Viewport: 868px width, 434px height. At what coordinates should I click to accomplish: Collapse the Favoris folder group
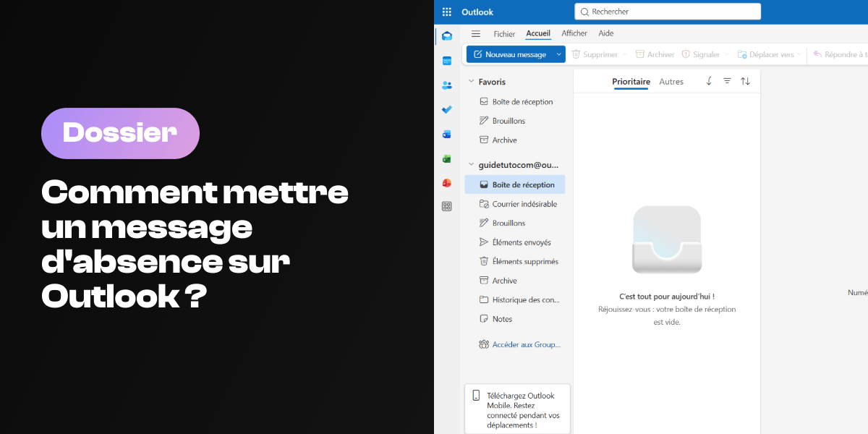tap(472, 82)
